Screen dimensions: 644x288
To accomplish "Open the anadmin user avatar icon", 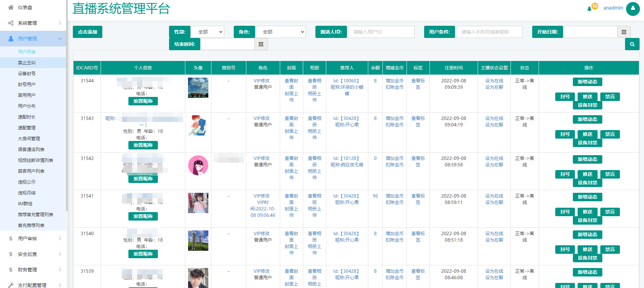I will (632, 8).
